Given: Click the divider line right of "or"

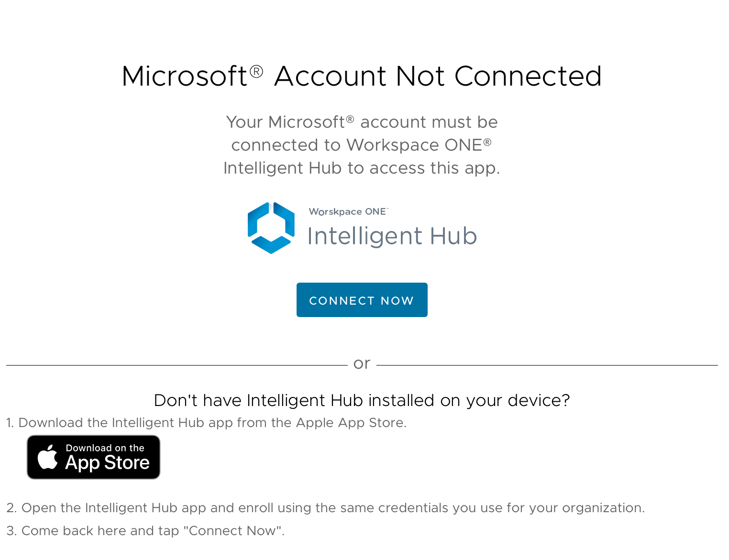Looking at the screenshot, I should click(547, 365).
